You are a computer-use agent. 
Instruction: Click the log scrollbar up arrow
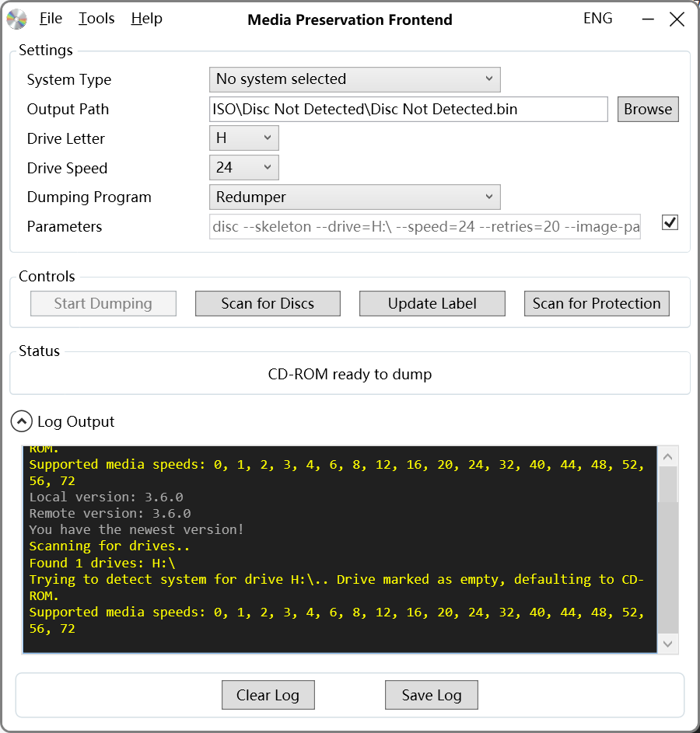[668, 457]
